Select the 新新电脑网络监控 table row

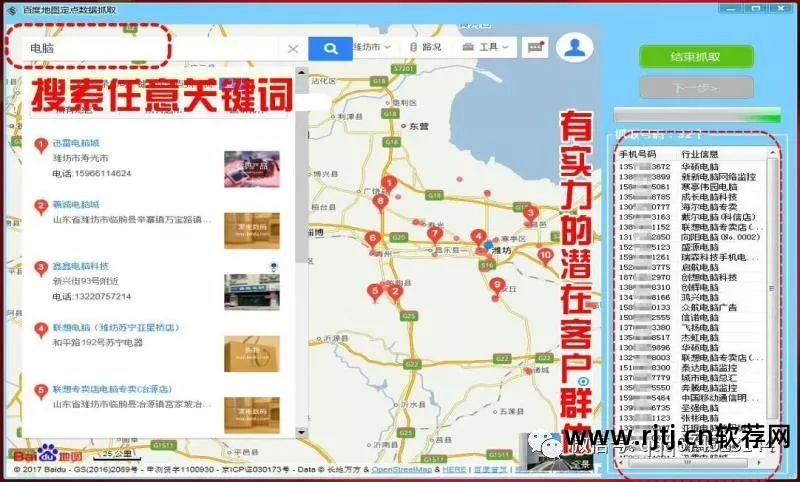point(691,176)
